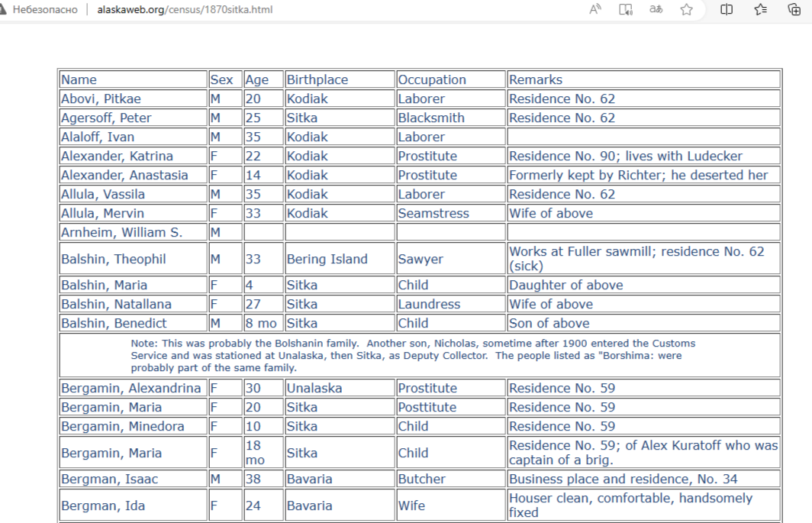Click the Occupation column header
Image resolution: width=812 pixels, height=523 pixels.
tap(450, 79)
